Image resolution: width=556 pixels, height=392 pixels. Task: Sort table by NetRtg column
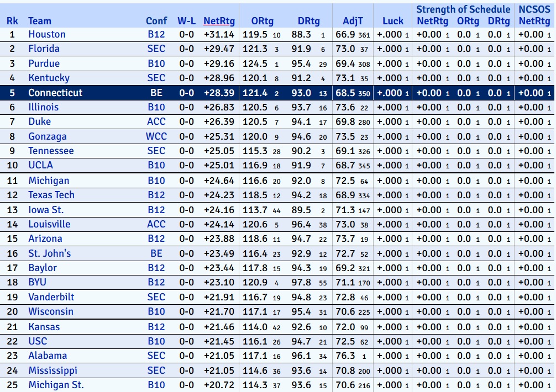click(219, 21)
